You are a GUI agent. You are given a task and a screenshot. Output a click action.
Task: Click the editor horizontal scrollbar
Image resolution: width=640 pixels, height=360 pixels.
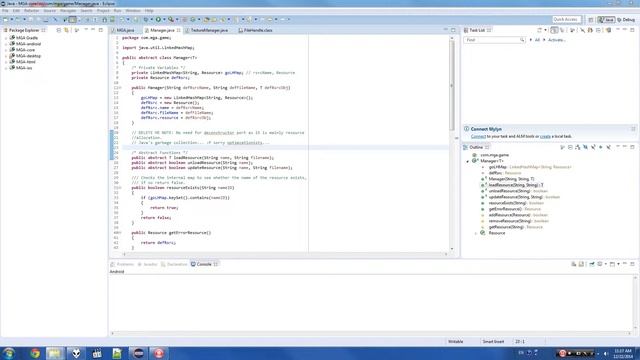tap(284, 254)
